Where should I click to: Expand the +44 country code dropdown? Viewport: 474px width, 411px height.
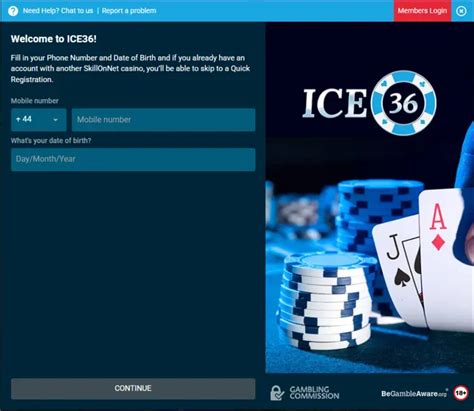39,120
